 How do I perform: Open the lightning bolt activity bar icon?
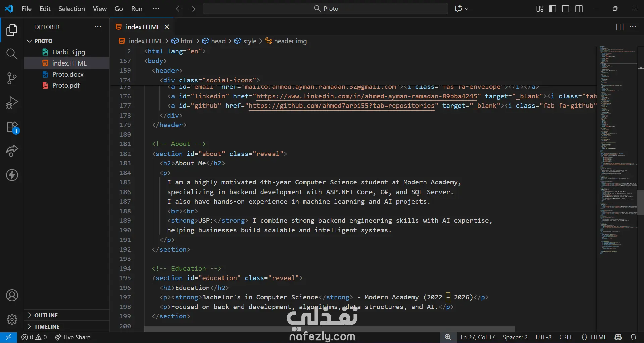click(12, 175)
